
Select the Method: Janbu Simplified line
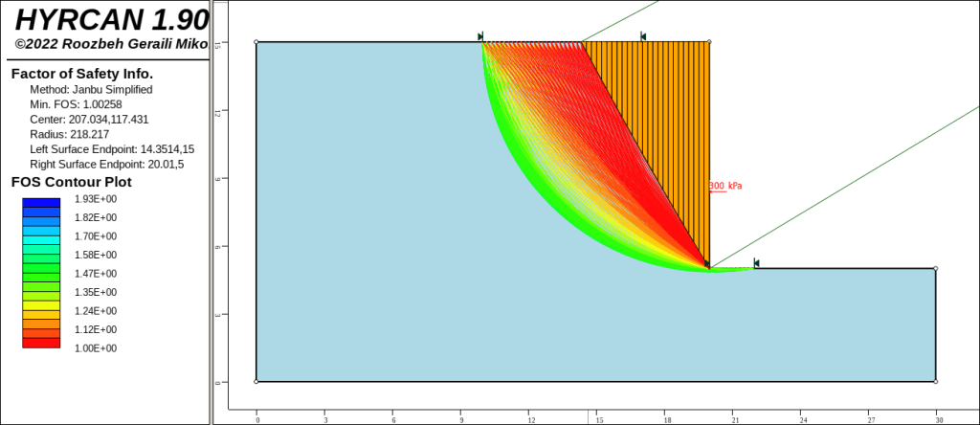pyautogui.click(x=91, y=89)
